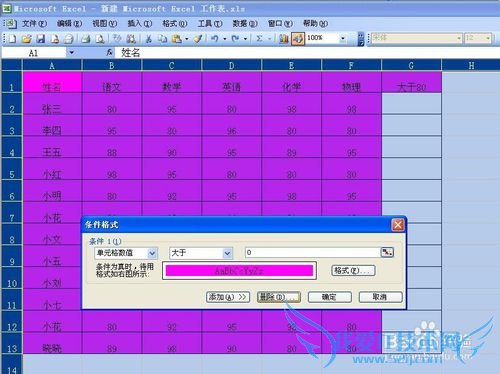
Task: Click the Paste clipboard icon
Action: click(177, 39)
